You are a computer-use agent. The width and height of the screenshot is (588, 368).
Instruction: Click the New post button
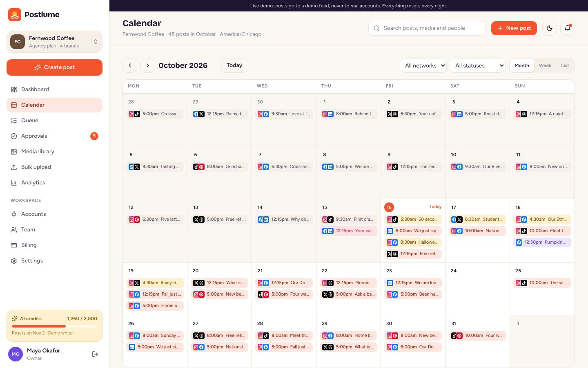[x=514, y=28]
